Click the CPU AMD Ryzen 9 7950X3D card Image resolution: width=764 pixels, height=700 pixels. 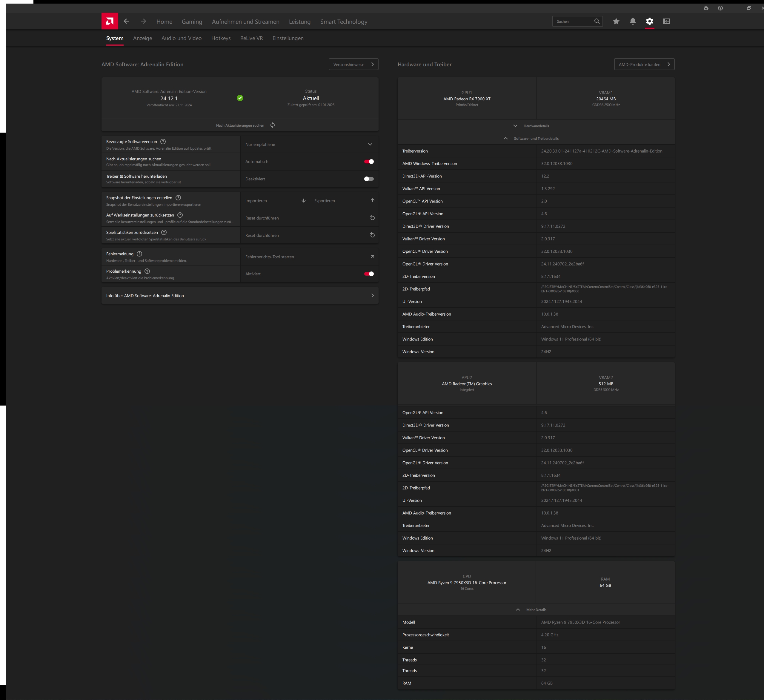point(467,582)
